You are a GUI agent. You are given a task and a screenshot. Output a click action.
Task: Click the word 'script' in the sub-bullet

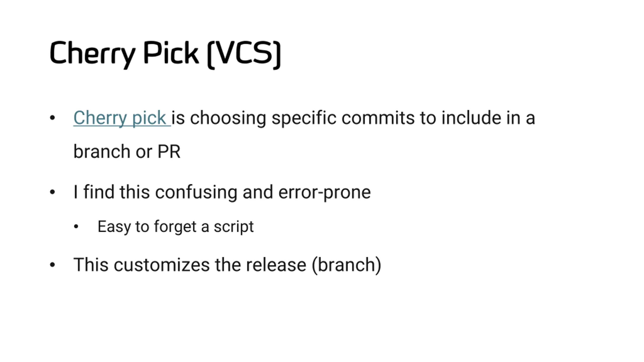point(234,227)
